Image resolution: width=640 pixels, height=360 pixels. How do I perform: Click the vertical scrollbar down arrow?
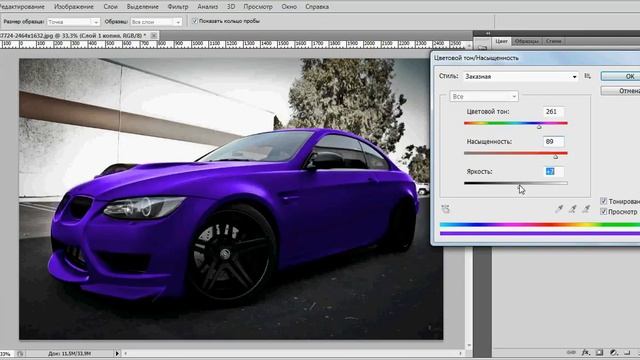point(469,346)
